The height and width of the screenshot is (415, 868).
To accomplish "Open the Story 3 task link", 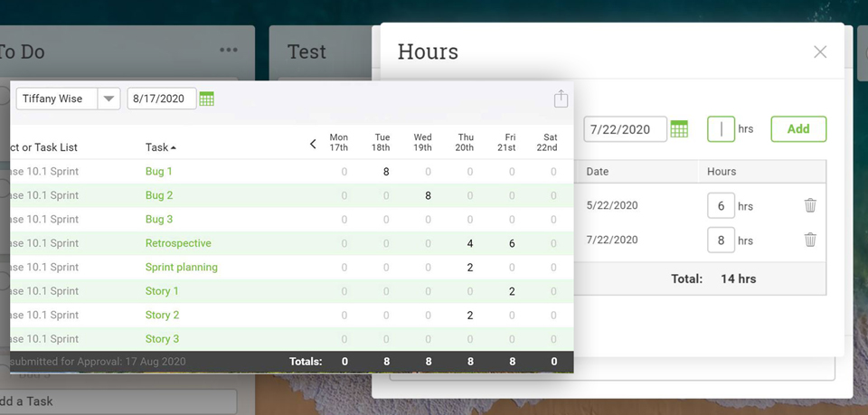I will tap(162, 339).
